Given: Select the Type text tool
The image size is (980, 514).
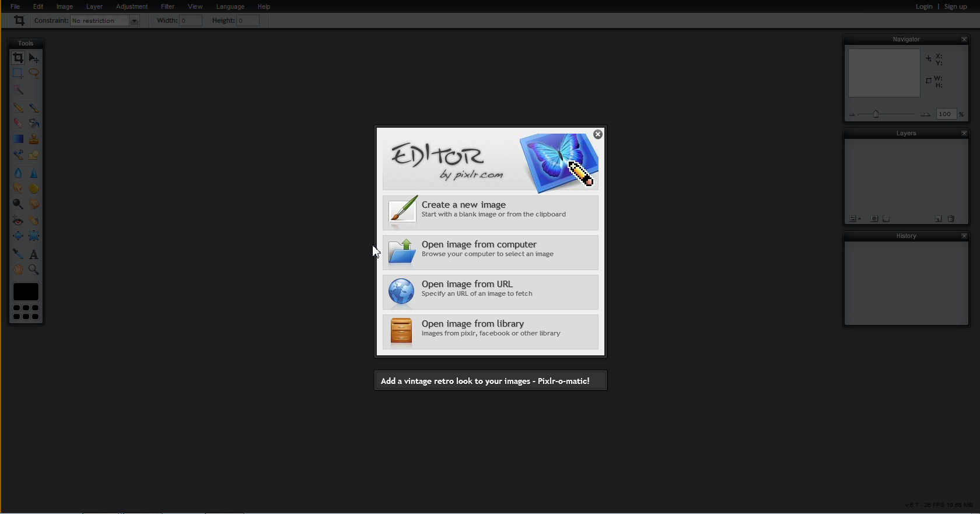Looking at the screenshot, I should [x=34, y=254].
